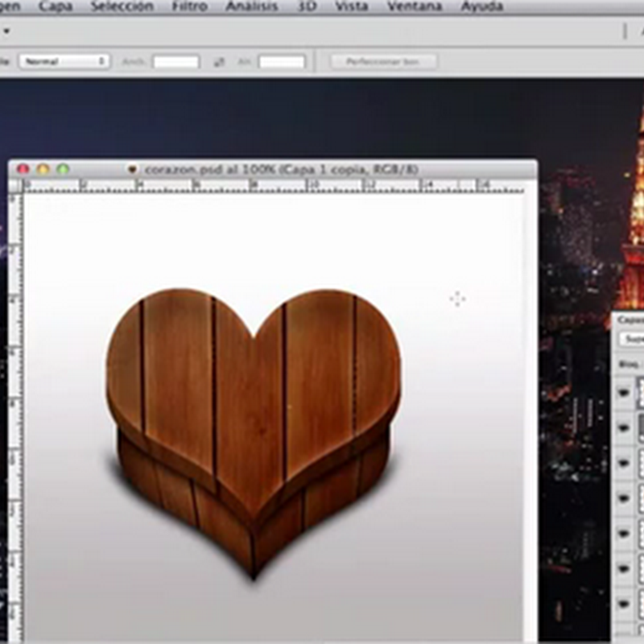Click the Perfeccionar borde button
The height and width of the screenshot is (644, 644).
pyautogui.click(x=384, y=62)
